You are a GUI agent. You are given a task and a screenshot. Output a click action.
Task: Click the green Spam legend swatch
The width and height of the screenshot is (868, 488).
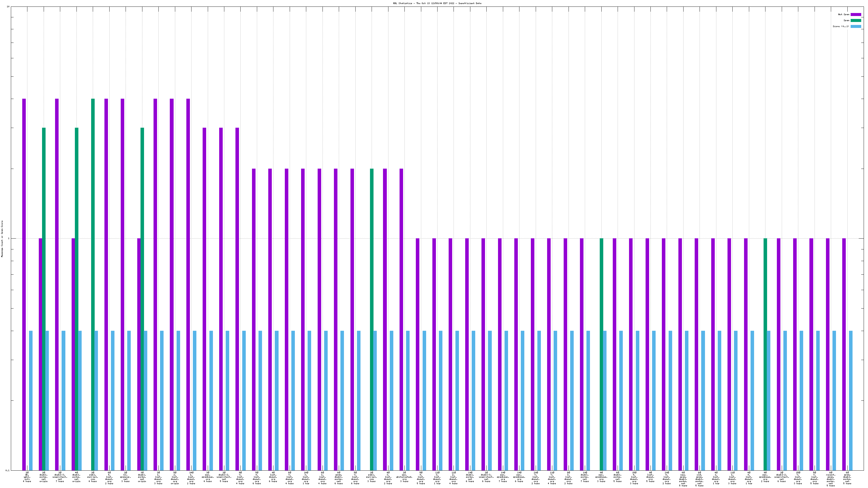(856, 21)
